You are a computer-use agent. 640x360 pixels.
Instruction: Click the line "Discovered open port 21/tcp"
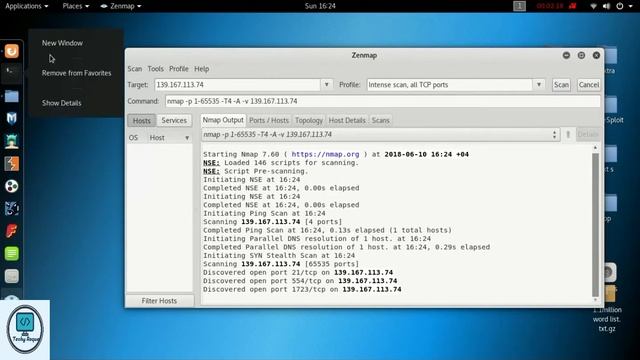[298, 272]
